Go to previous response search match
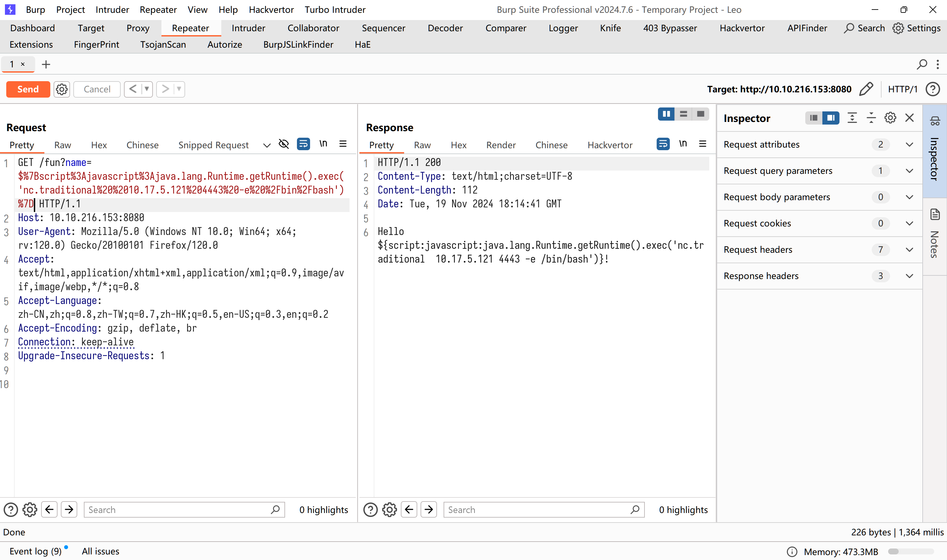Image resolution: width=947 pixels, height=560 pixels. pyautogui.click(x=409, y=510)
